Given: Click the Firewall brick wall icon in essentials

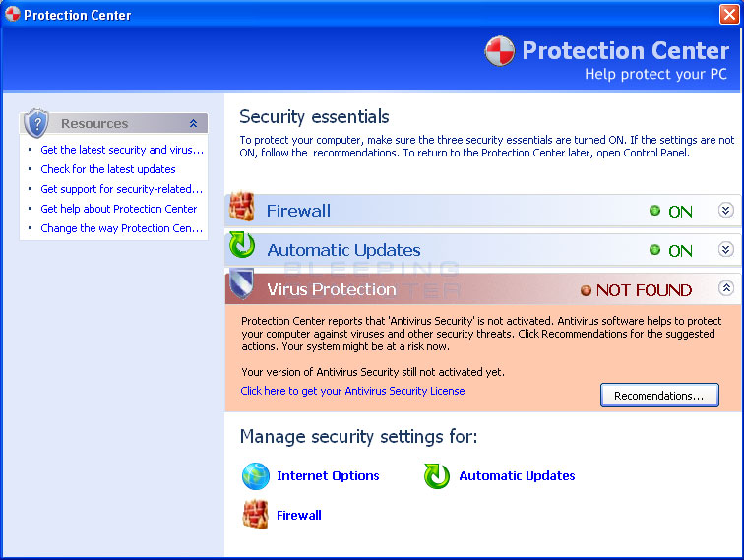Looking at the screenshot, I should point(242,207).
